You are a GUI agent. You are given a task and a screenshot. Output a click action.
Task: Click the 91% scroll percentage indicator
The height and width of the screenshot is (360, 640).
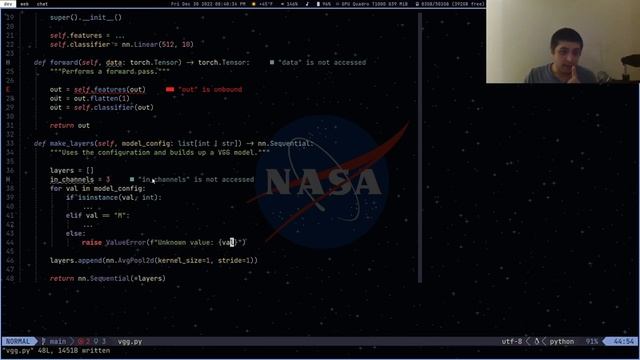click(x=591, y=341)
